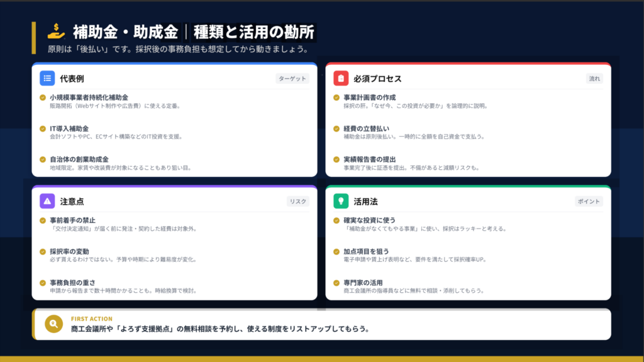Click the ターゲット badge on the 代表例 card
Viewport: 644px width, 362px height.
(x=292, y=79)
